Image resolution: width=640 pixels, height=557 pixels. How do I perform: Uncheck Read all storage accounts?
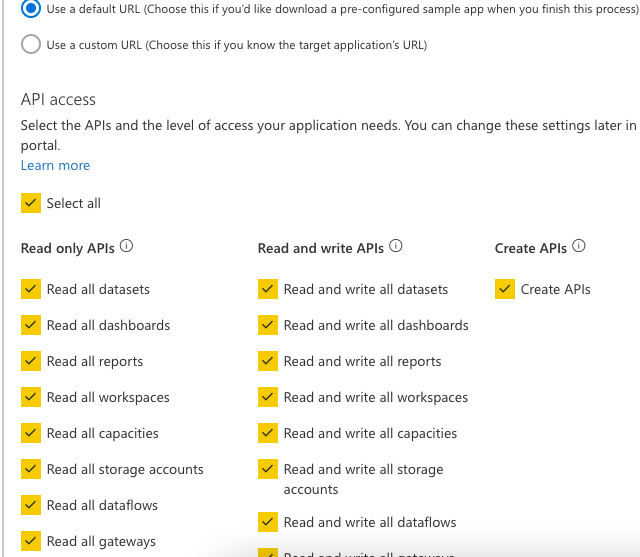tap(31, 469)
